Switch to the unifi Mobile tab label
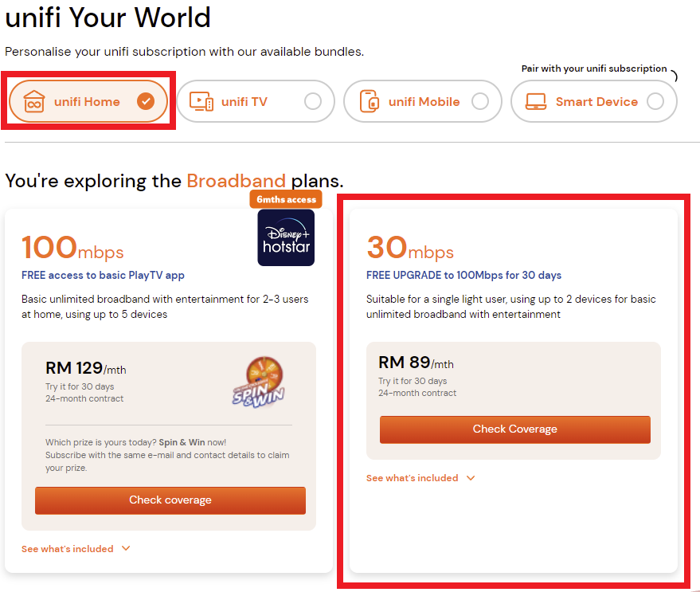Image resolution: width=700 pixels, height=592 pixels. click(x=424, y=102)
